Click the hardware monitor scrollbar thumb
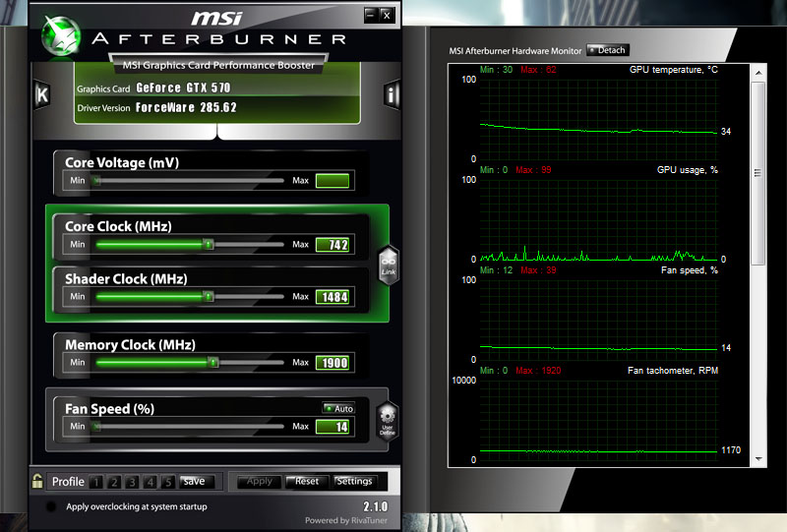This screenshot has height=532, width=787. pos(757,173)
